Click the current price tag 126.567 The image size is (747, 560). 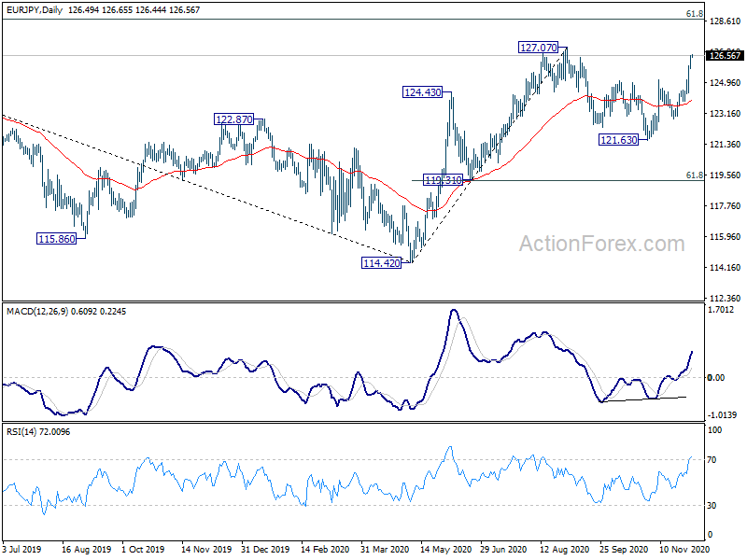[726, 56]
